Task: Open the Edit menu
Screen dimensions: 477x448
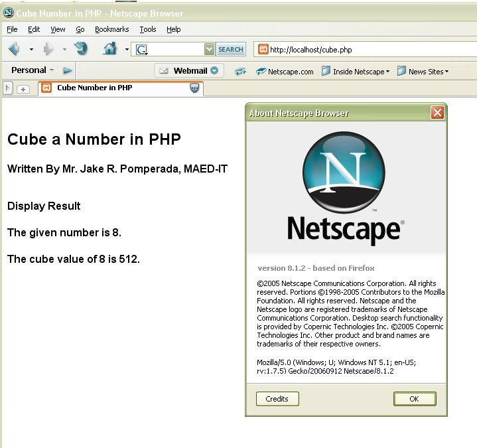Action: [x=34, y=29]
